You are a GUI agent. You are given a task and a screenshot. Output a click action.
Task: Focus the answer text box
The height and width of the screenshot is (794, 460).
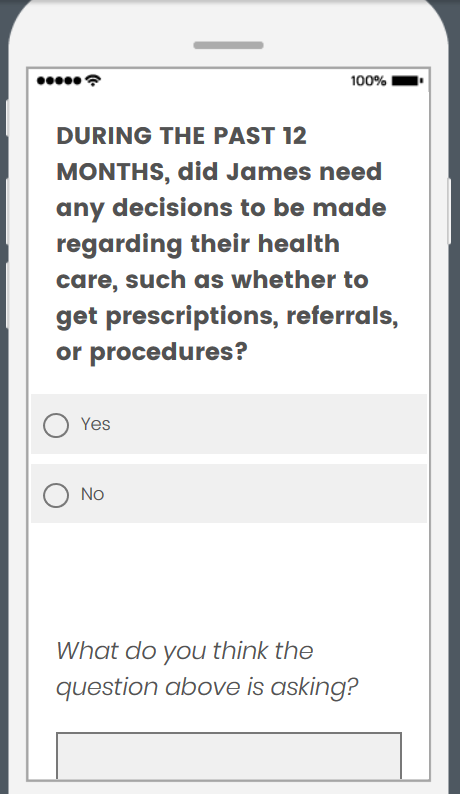click(229, 756)
